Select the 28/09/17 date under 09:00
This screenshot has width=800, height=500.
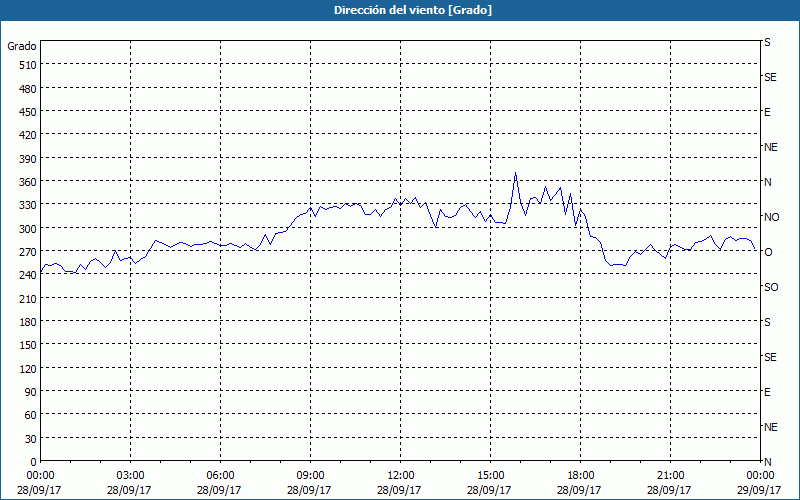309,490
